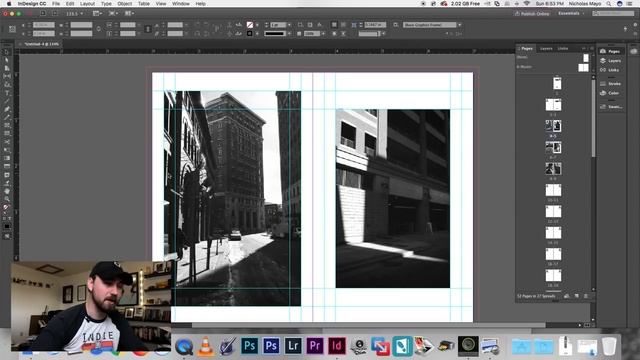Open the Help menu
The image size is (640, 360).
coord(200,4)
